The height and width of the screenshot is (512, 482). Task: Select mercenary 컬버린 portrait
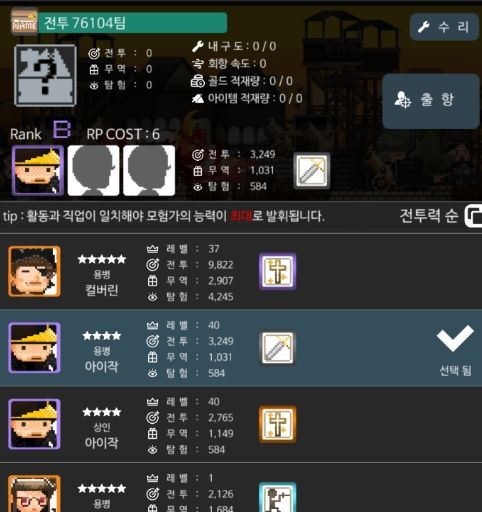(34, 271)
